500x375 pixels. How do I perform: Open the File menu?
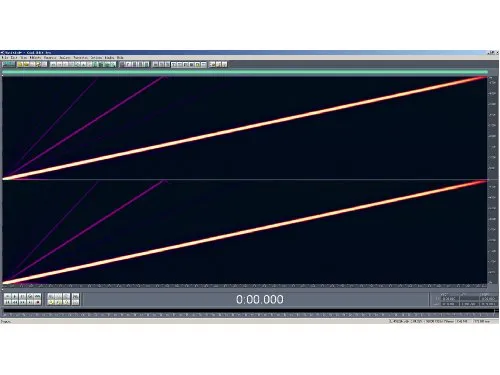[5, 58]
